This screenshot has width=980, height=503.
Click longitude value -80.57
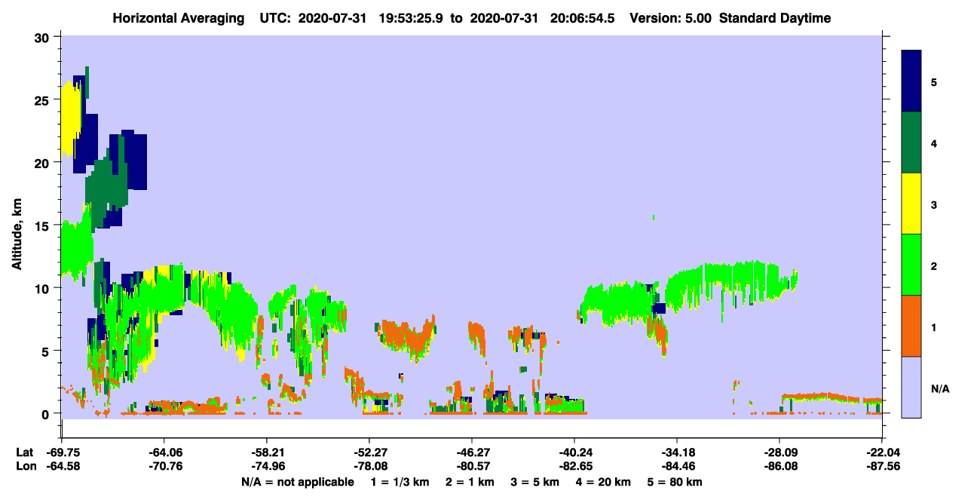(472, 465)
